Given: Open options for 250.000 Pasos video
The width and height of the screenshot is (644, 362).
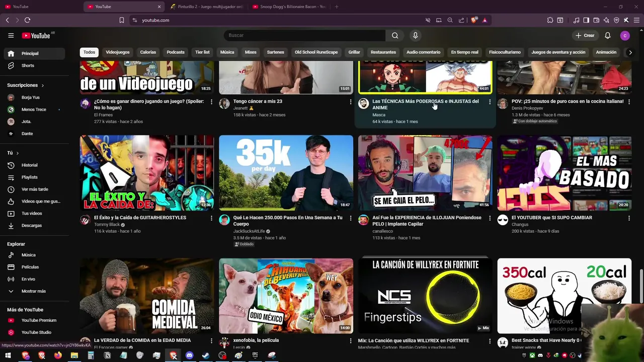Looking at the screenshot, I should click(x=351, y=218).
